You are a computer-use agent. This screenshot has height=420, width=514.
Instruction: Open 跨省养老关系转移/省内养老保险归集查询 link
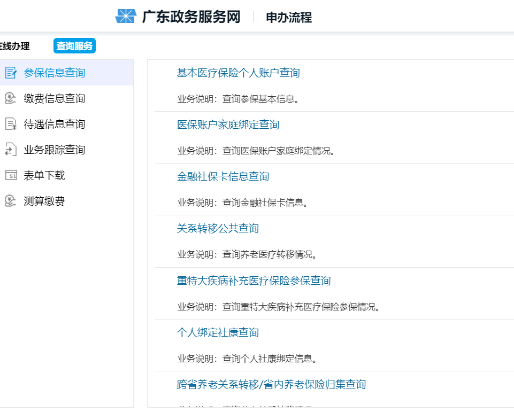point(271,384)
